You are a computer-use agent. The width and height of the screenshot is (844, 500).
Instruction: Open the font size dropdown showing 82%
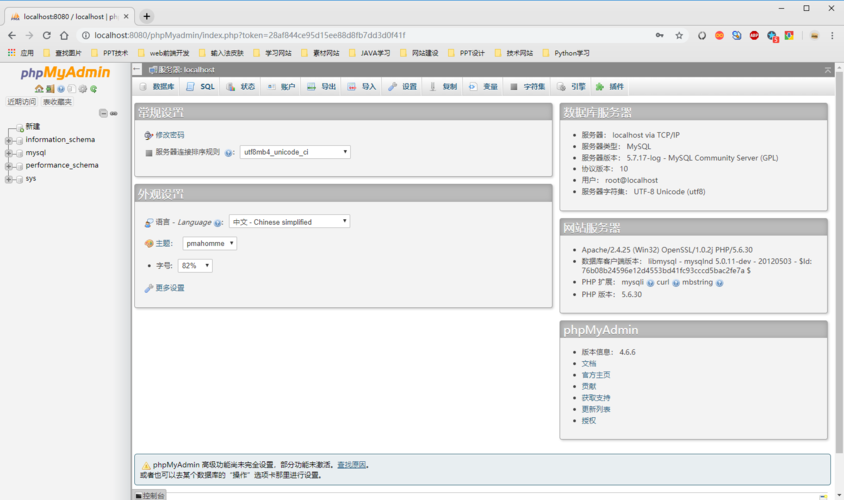coord(195,265)
